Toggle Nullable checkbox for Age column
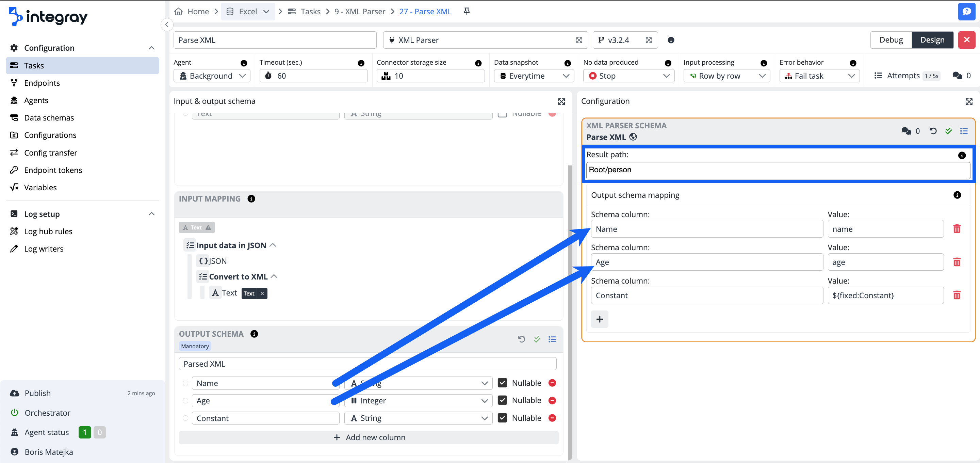 (502, 400)
